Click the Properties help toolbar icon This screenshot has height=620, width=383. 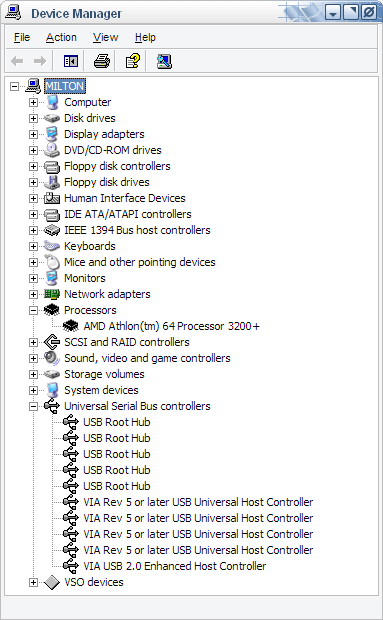pos(132,61)
